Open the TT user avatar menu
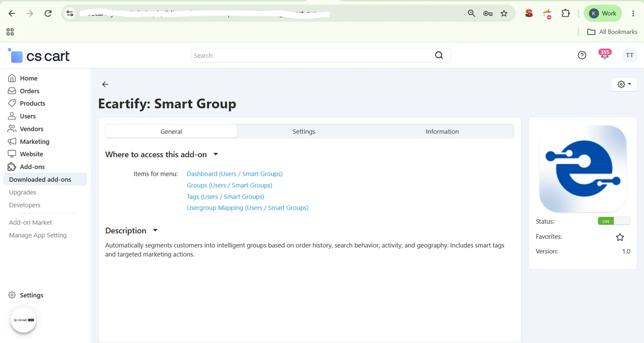644x343 pixels. click(x=630, y=55)
